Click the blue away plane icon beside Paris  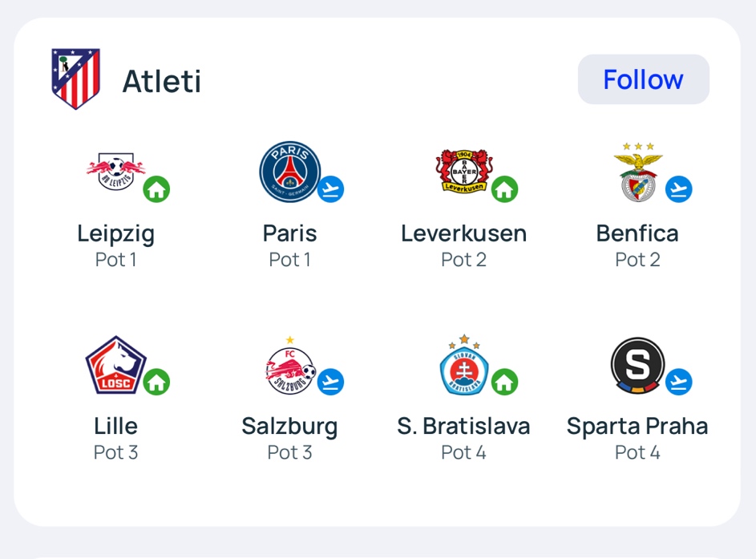330,189
